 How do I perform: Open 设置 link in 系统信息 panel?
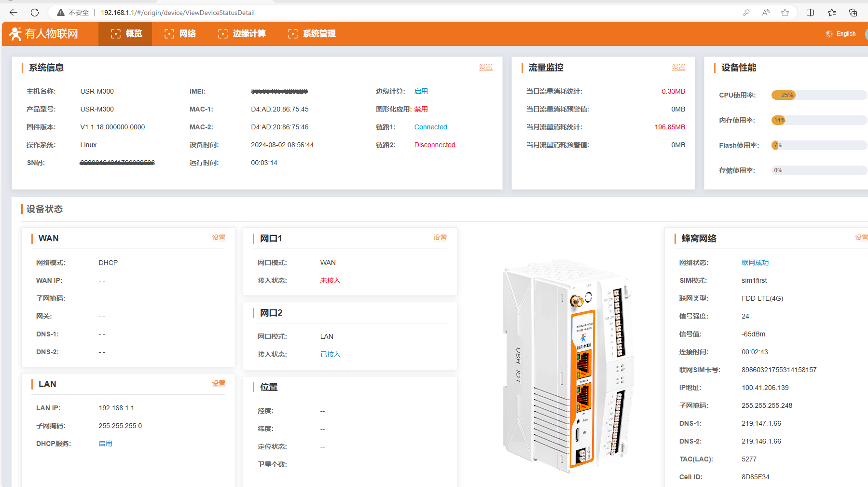(485, 67)
